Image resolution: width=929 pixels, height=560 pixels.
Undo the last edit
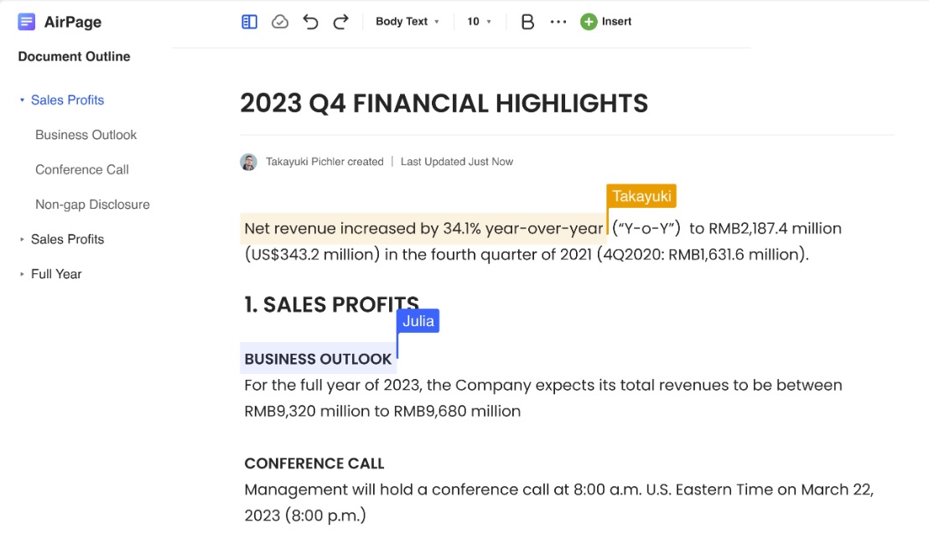coord(310,22)
